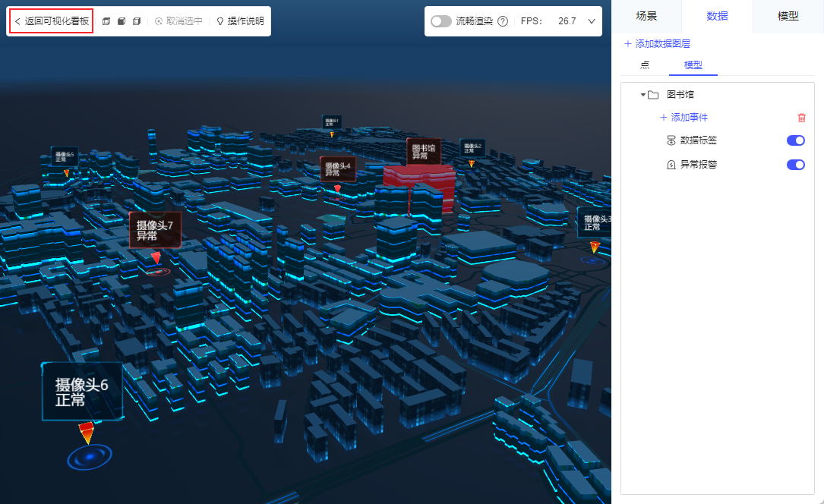The image size is (824, 504).
Task: Select the 图书馆 folder row
Action: click(718, 94)
